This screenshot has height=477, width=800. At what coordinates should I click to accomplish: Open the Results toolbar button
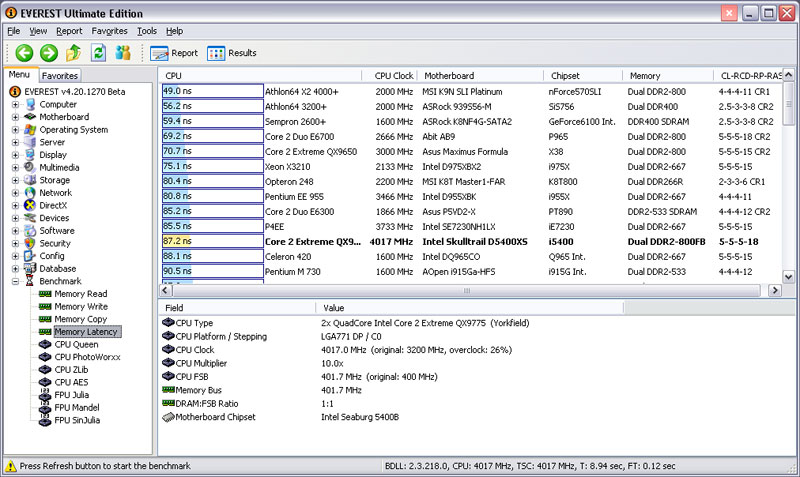click(x=232, y=53)
